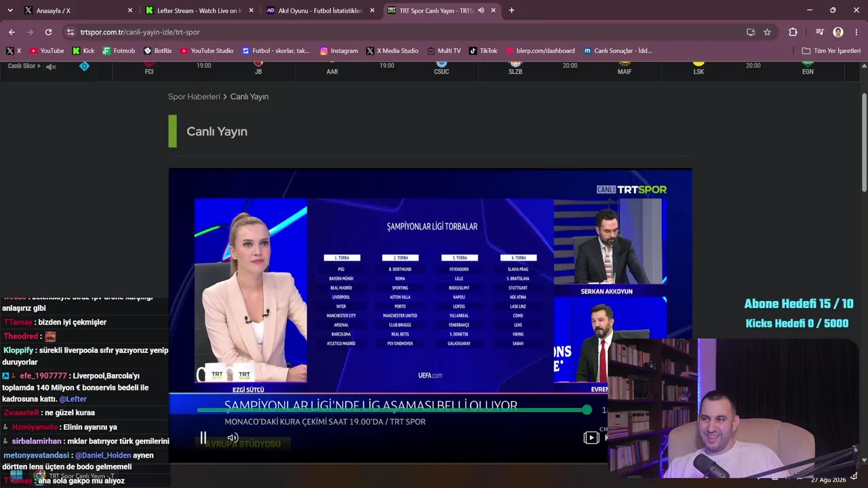
Task: Open the YouTube Studio bookmark
Action: [207, 51]
